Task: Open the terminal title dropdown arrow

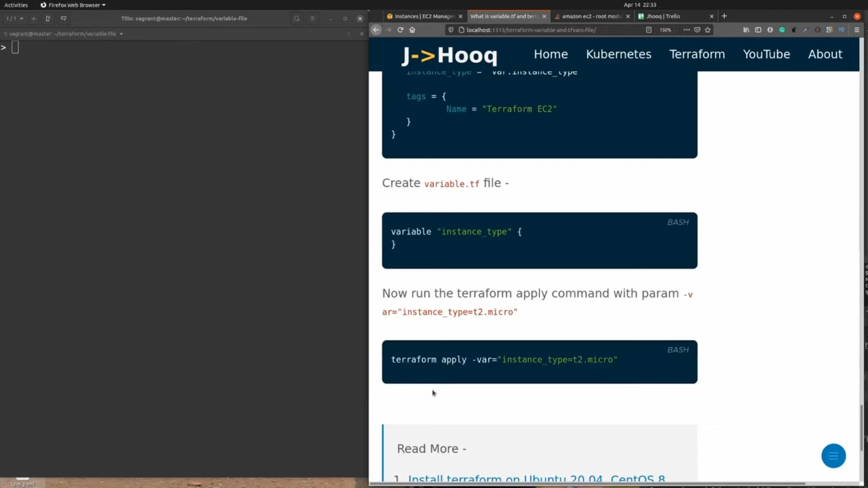Action: pyautogui.click(x=121, y=34)
